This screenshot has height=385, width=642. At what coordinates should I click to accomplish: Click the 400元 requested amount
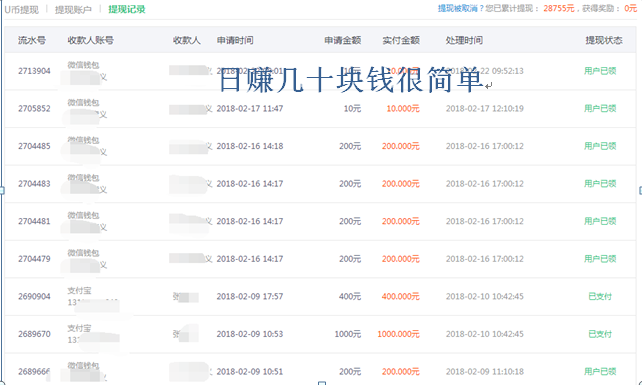tap(350, 297)
